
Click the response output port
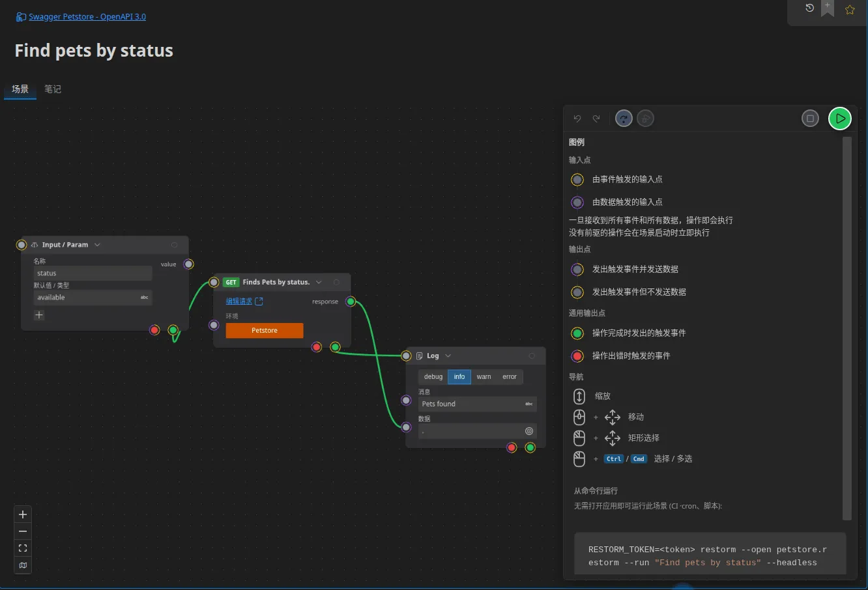(x=351, y=301)
